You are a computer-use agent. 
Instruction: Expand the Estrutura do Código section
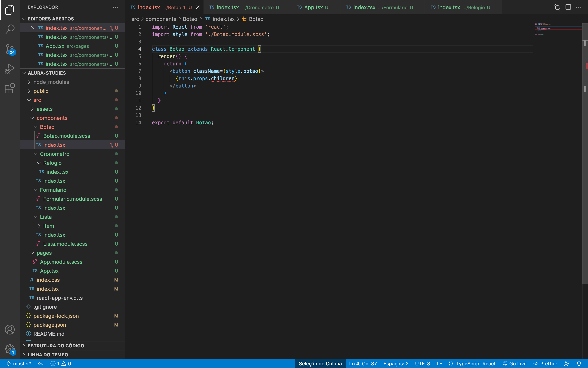point(72,346)
